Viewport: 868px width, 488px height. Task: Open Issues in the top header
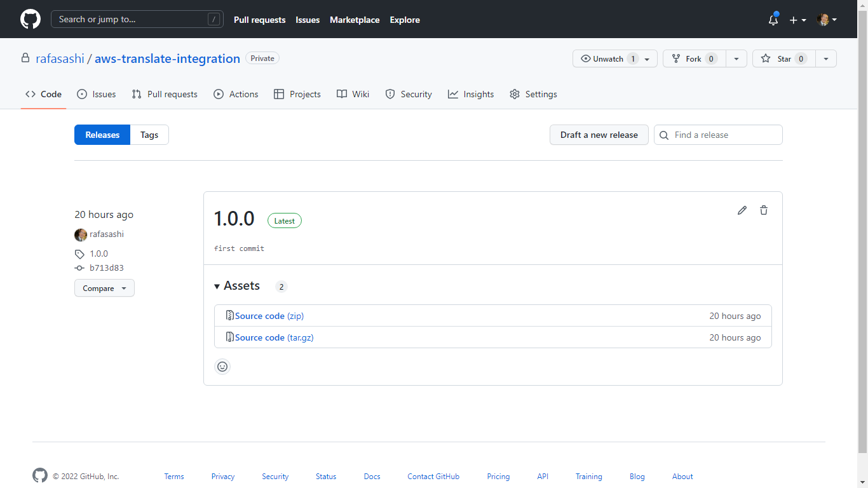pos(308,20)
